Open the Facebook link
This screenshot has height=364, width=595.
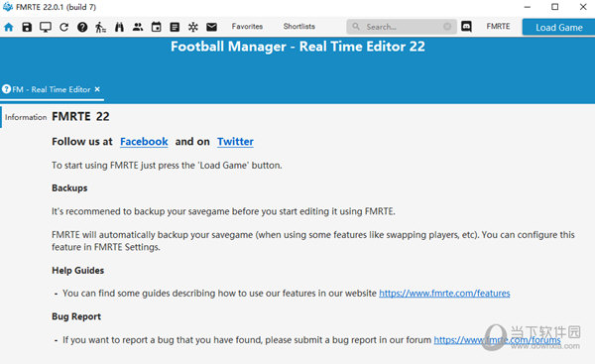pos(144,142)
